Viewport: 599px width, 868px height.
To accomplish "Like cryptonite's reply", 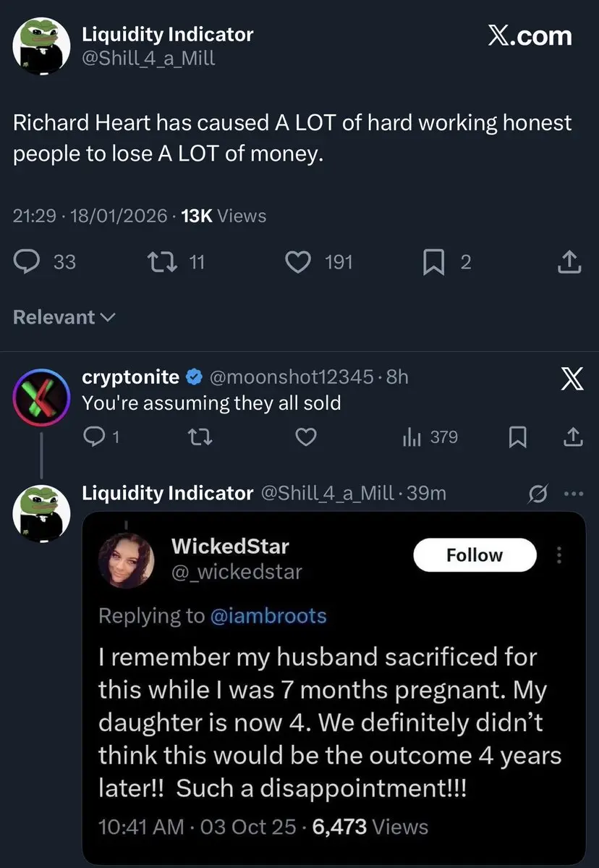I will (x=307, y=437).
